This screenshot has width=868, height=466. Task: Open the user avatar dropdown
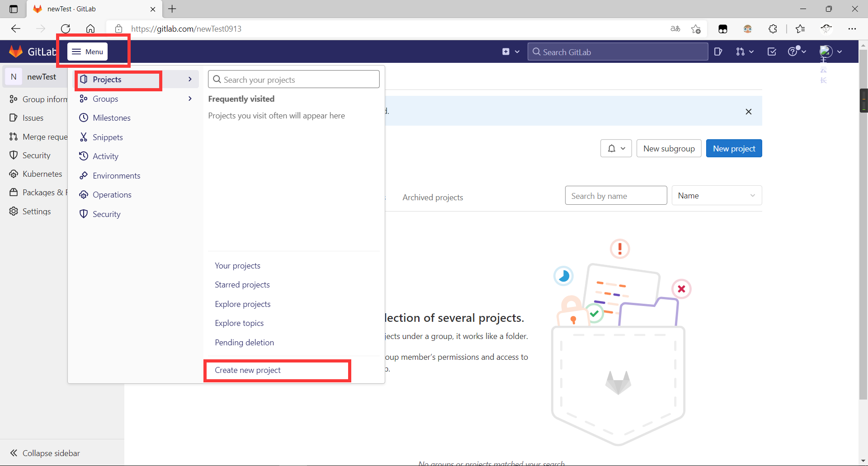pos(831,52)
